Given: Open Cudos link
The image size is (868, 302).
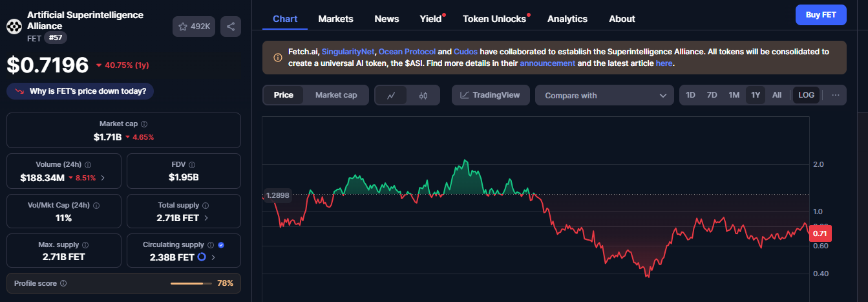Looking at the screenshot, I should tap(465, 51).
